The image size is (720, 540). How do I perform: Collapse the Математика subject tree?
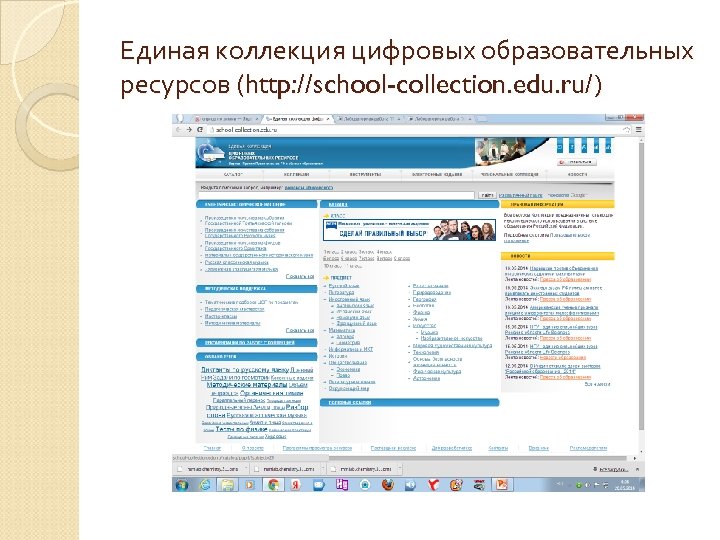click(326, 330)
